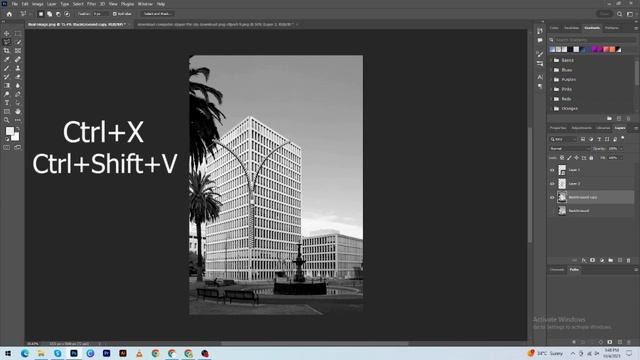Image resolution: width=640 pixels, height=360 pixels.
Task: Select the Eraser tool
Action: (18, 77)
